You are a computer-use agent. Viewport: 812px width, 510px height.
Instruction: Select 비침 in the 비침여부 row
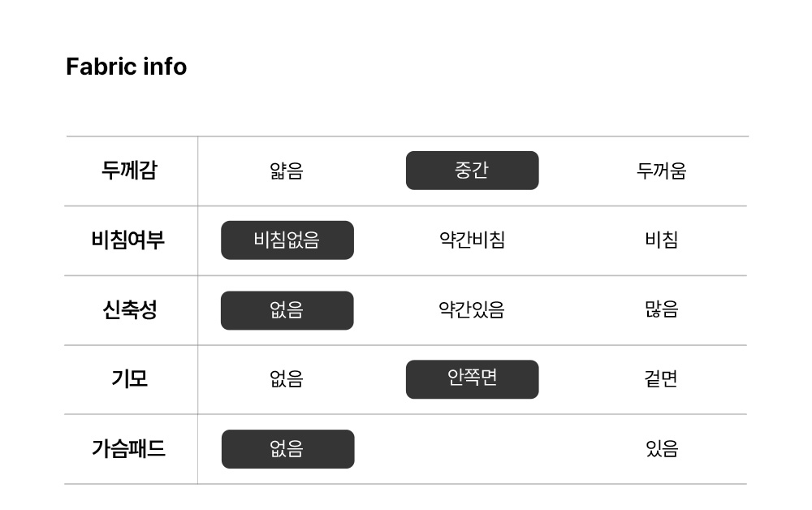coord(661,240)
